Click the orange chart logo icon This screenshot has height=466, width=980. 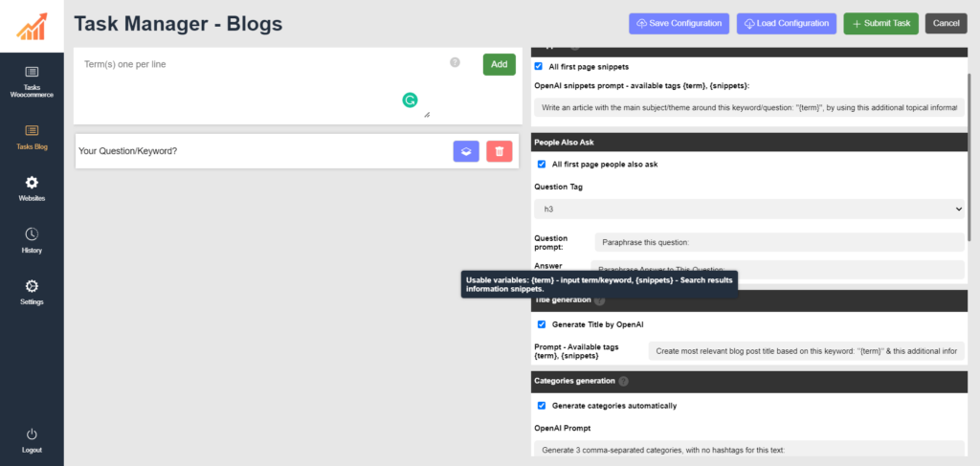tap(32, 24)
